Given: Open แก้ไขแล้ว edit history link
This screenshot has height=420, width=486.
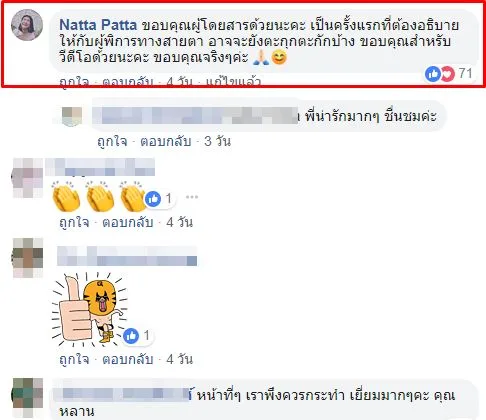Looking at the screenshot, I should (x=233, y=81).
